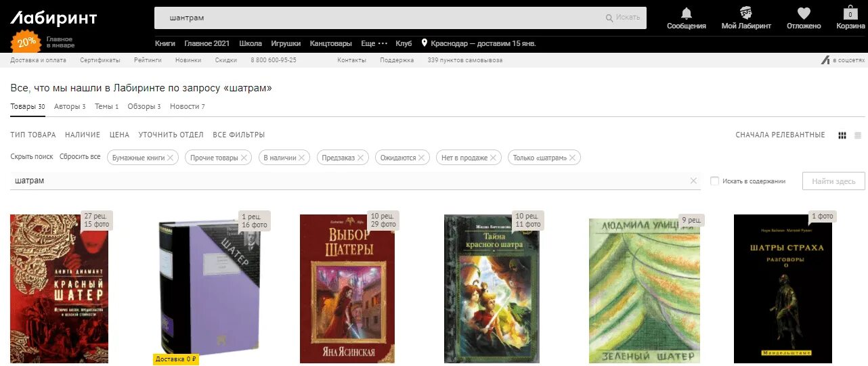Click the Лабиринт logo

tap(53, 18)
